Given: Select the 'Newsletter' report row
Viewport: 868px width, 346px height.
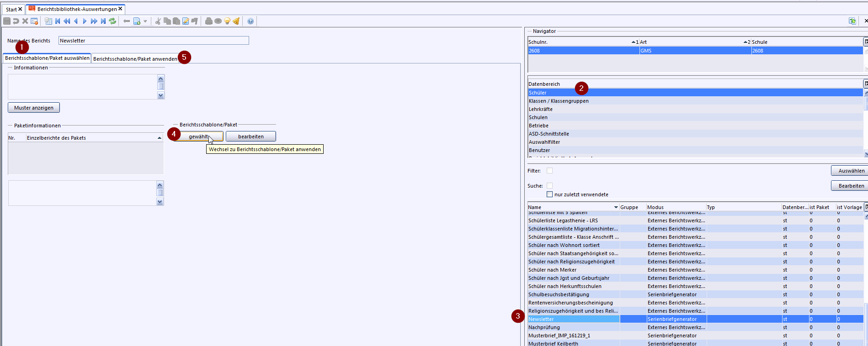Looking at the screenshot, I should pyautogui.click(x=695, y=319).
